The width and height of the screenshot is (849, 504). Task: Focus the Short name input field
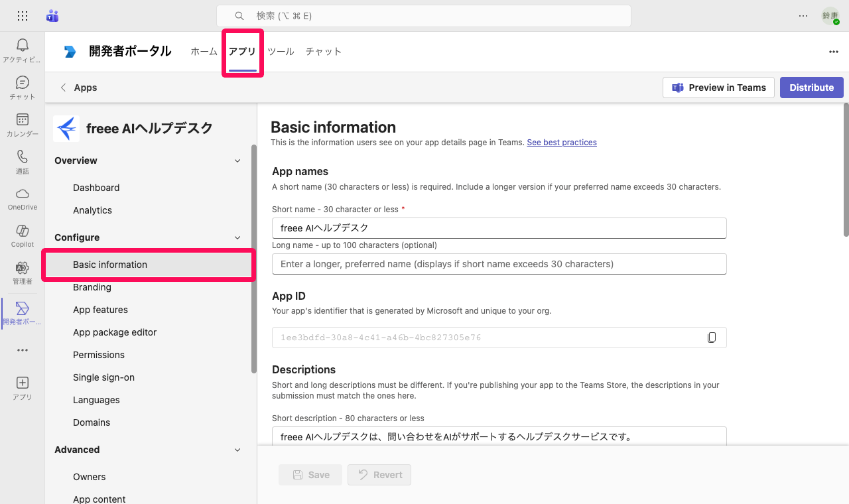tap(499, 228)
